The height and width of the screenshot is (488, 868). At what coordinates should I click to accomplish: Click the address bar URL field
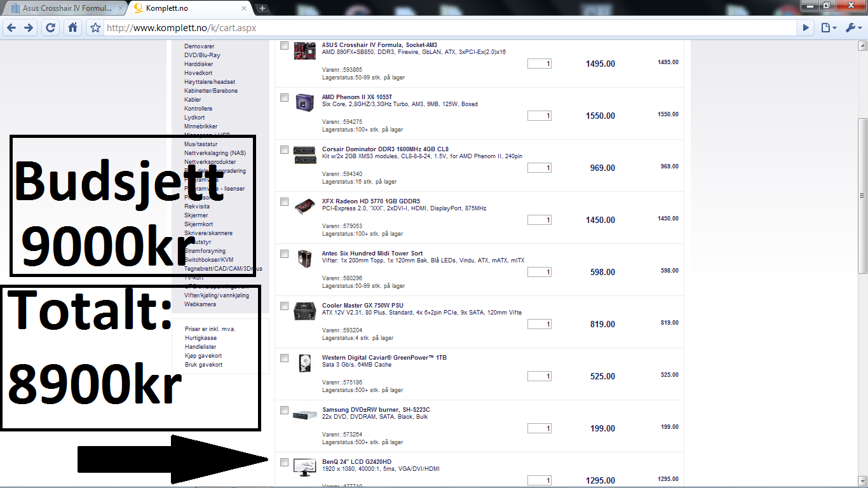tap(450, 28)
